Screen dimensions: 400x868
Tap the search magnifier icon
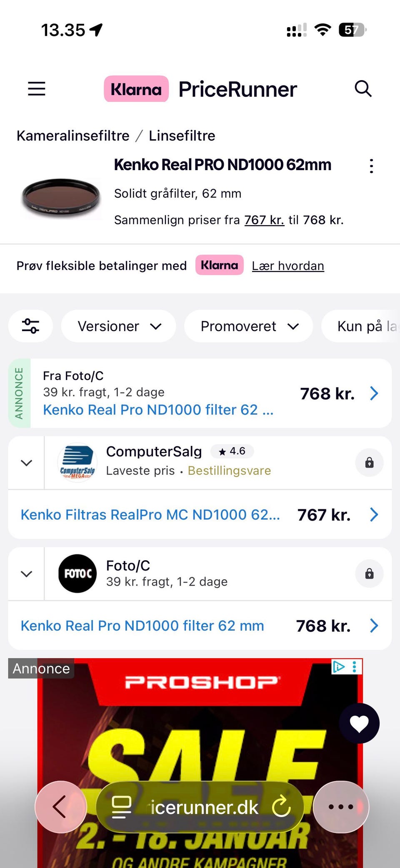coord(363,89)
